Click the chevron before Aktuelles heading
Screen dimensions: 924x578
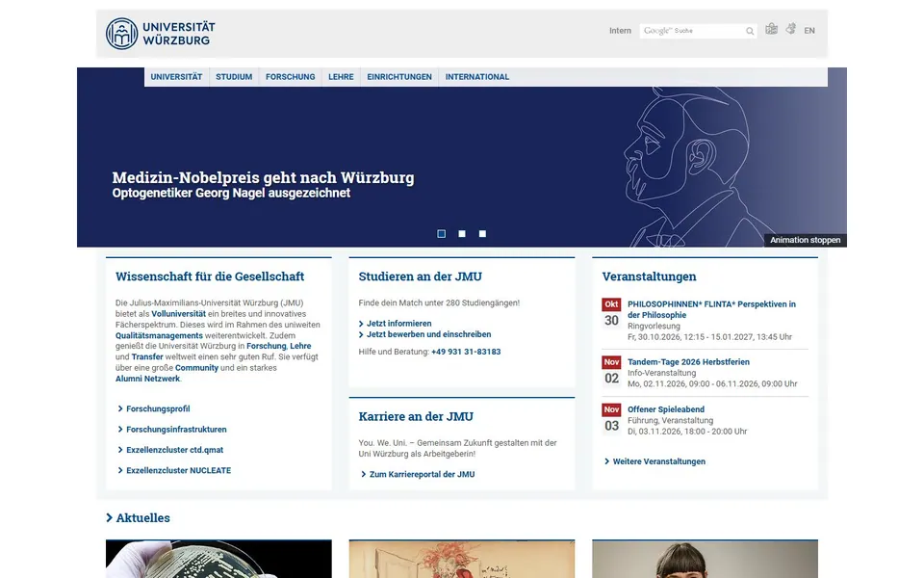tap(109, 518)
